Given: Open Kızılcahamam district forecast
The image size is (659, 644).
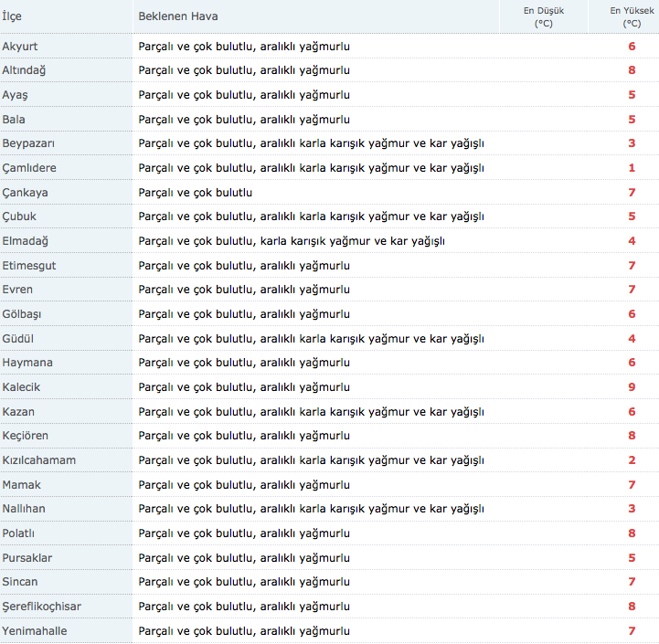Looking at the screenshot, I should (39, 460).
